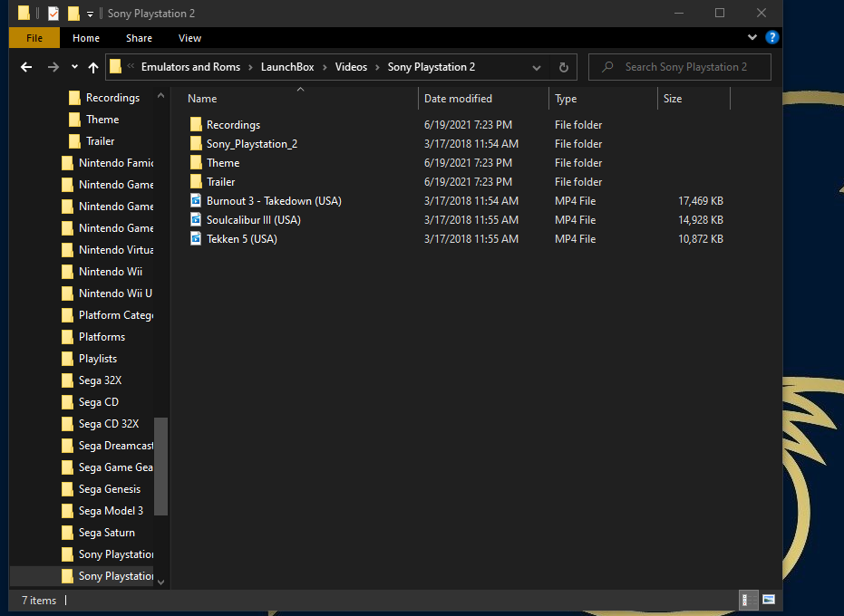This screenshot has height=616, width=844.
Task: Navigate to the Videos breadcrumb
Action: 351,67
